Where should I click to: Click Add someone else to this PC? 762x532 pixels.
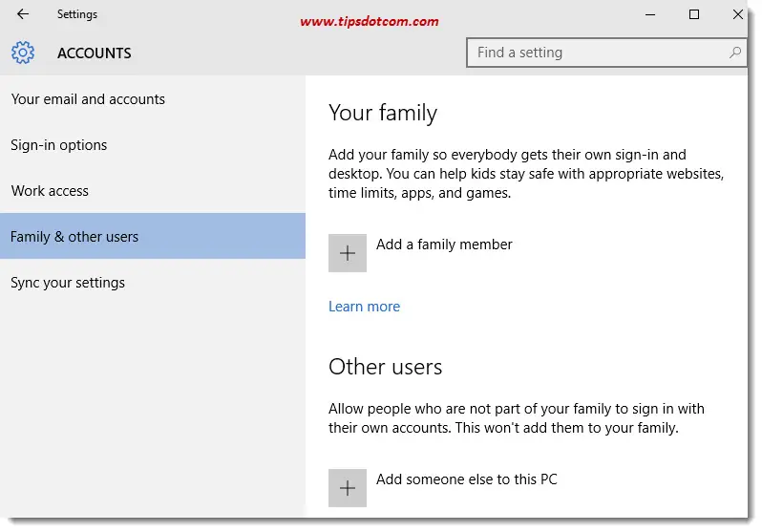click(x=467, y=479)
